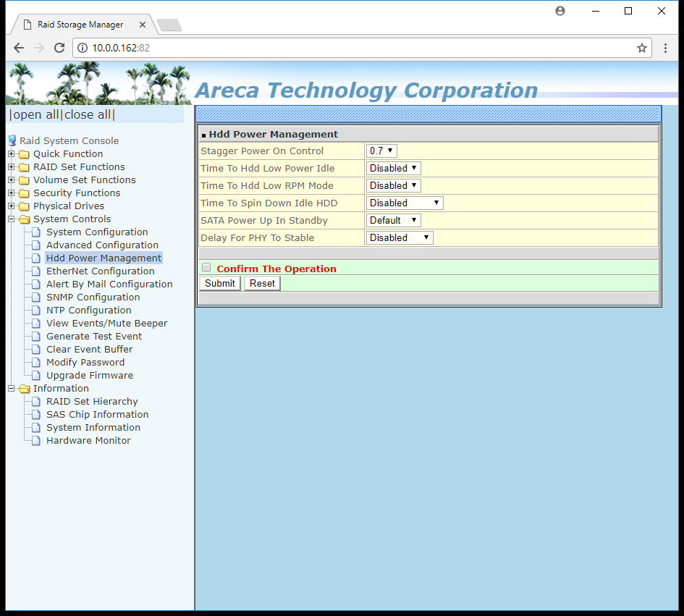Click the RAID Set Functions folder icon
This screenshot has height=616, width=684.
pos(25,167)
